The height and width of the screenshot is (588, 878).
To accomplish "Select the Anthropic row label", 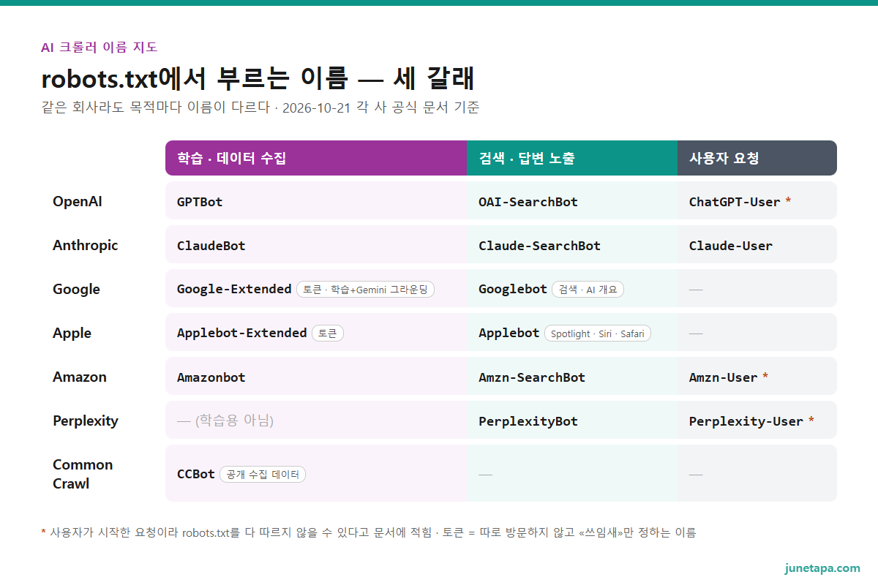I will [x=85, y=246].
